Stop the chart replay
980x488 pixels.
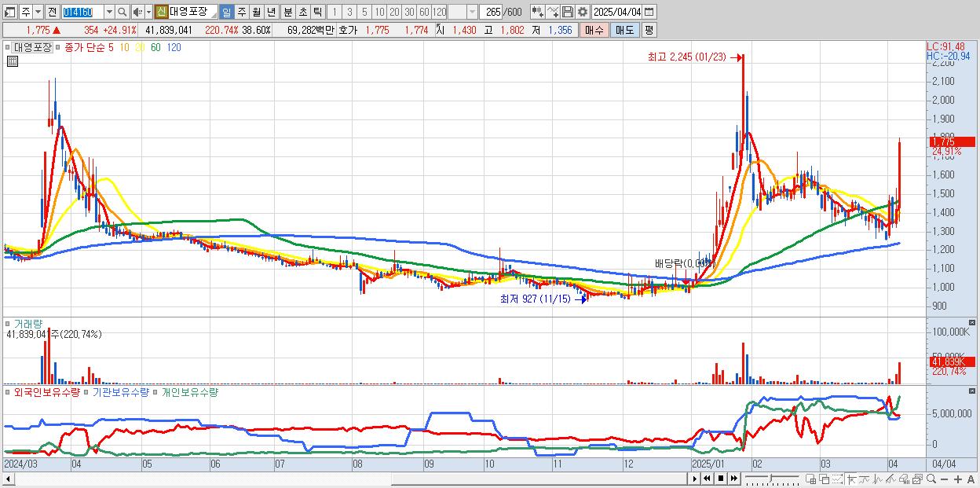(x=720, y=479)
